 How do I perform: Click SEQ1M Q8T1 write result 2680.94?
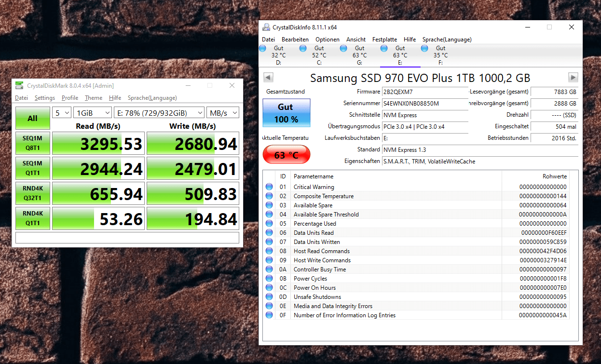coord(193,143)
